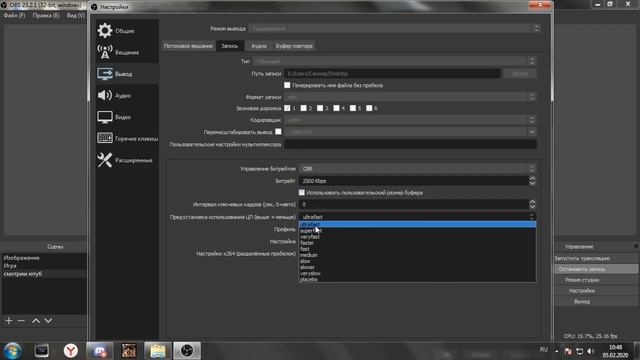Screen dimensions: 640x360
Task: Open the Горячие клавиши keyboard icon
Action: (x=105, y=138)
